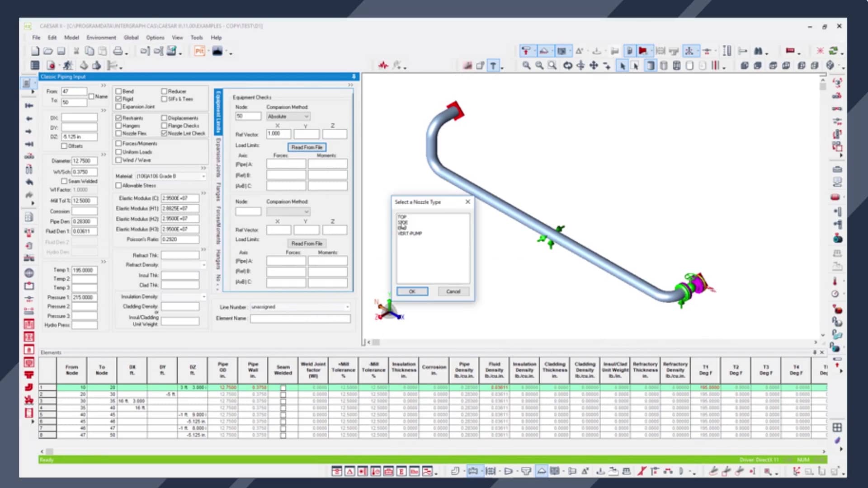Choose the selection arrow tool
This screenshot has width=868, height=488.
[623, 66]
